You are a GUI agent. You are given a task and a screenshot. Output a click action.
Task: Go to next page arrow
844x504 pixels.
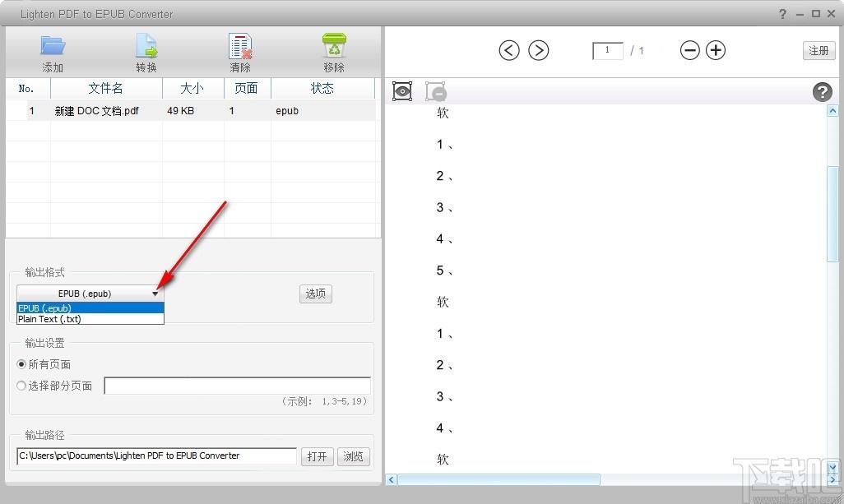pyautogui.click(x=538, y=50)
